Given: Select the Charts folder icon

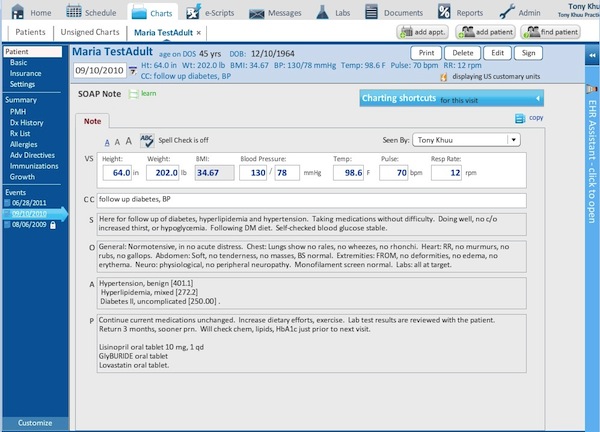Looking at the screenshot, I should [x=139, y=13].
